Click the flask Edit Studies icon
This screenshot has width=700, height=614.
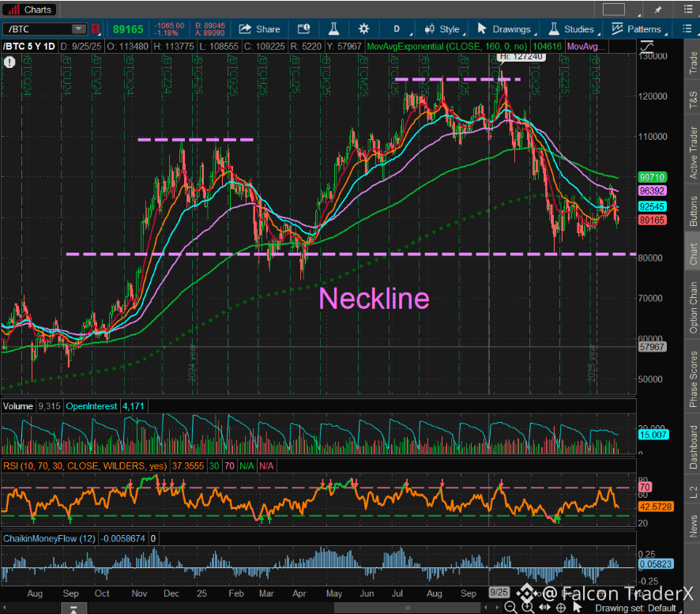(333, 29)
